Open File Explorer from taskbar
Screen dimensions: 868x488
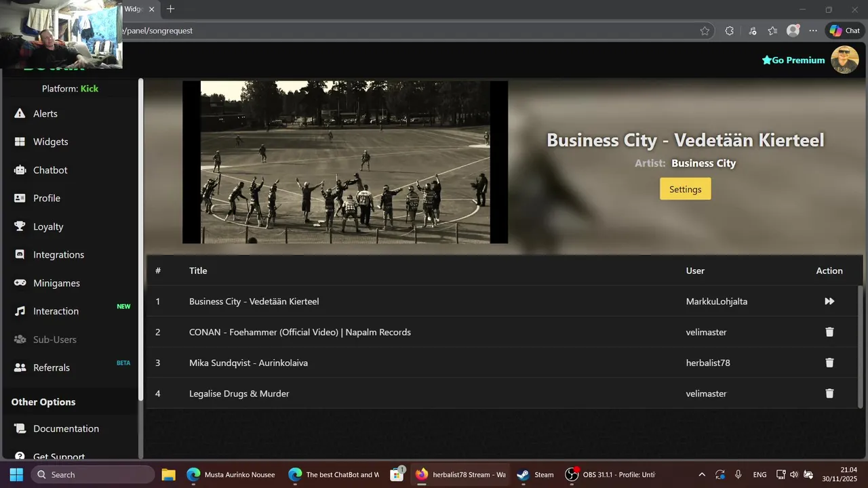click(x=168, y=474)
